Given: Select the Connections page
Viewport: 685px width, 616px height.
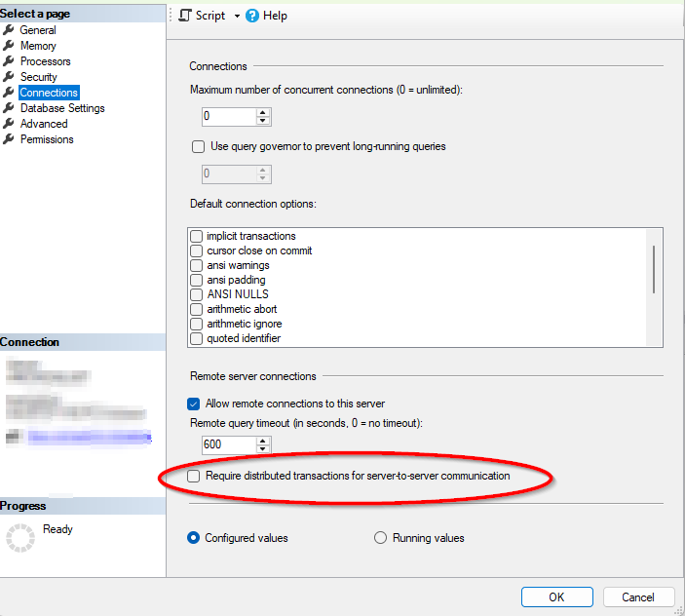Looking at the screenshot, I should click(x=49, y=93).
